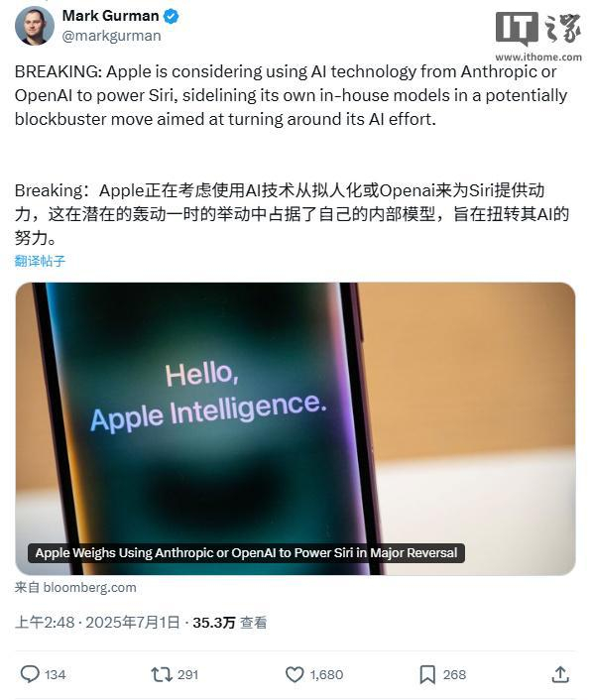Click the 268 bookmarks count

454,674
